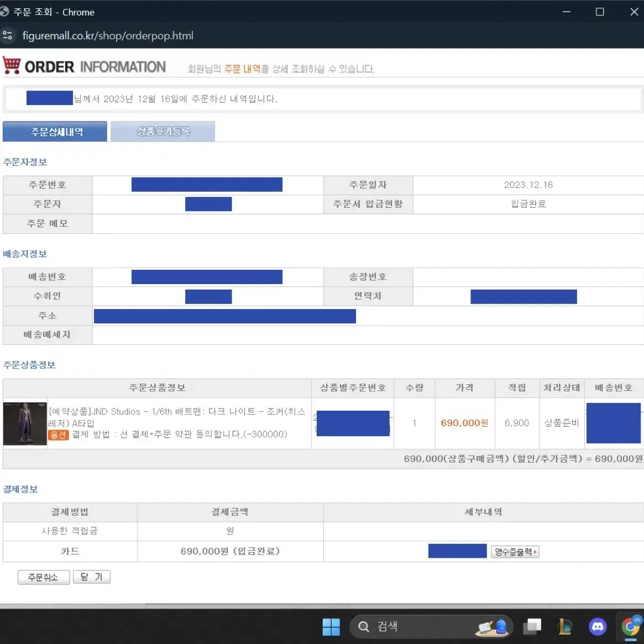644x644 pixels.
Task: Click the 주문취소 cancel order button
Action: click(43, 577)
